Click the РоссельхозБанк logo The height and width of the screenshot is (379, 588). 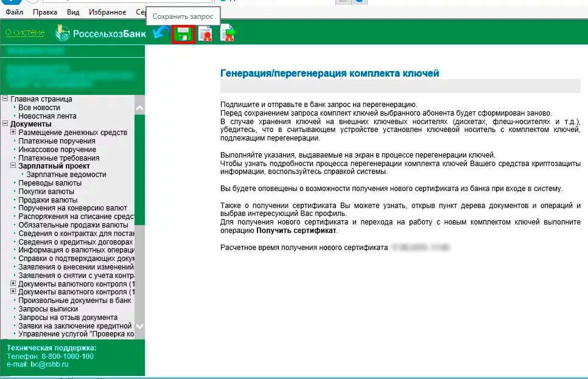[x=100, y=33]
